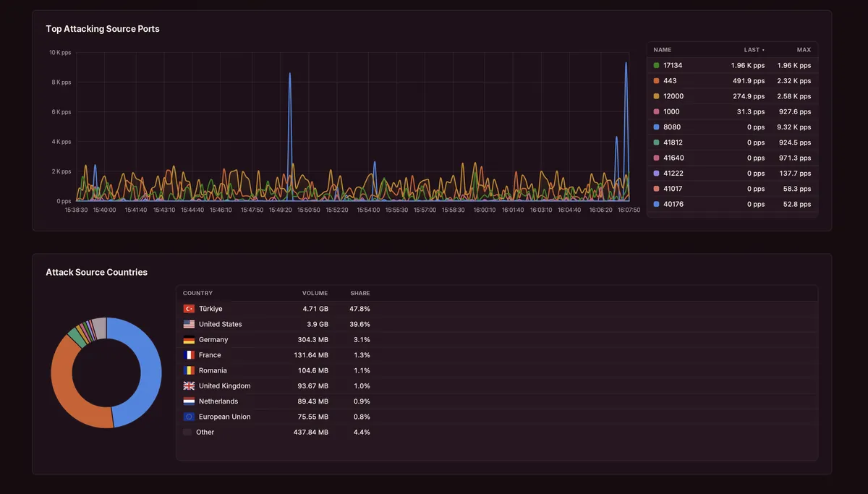Select the United States country name
The width and height of the screenshot is (868, 494).
pyautogui.click(x=221, y=324)
